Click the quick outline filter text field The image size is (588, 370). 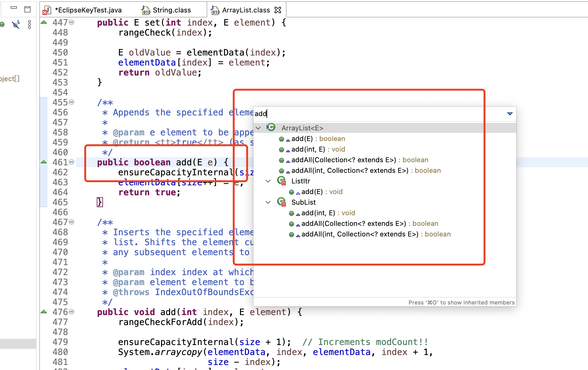coord(375,114)
